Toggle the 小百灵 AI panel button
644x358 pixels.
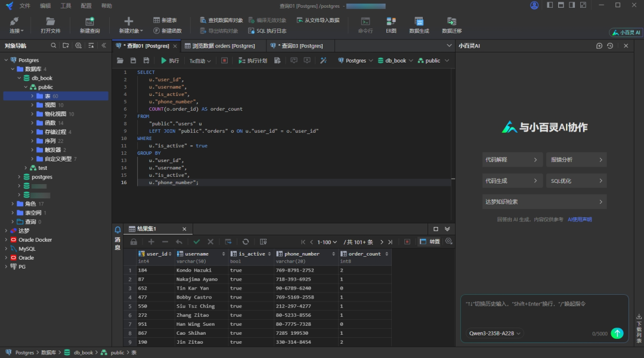point(626,33)
